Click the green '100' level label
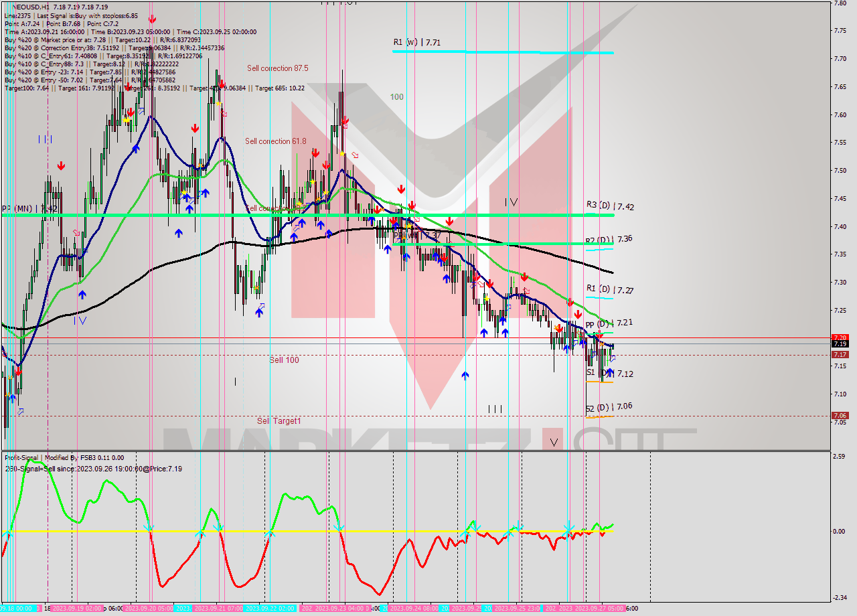The height and width of the screenshot is (616, 857). (x=397, y=97)
